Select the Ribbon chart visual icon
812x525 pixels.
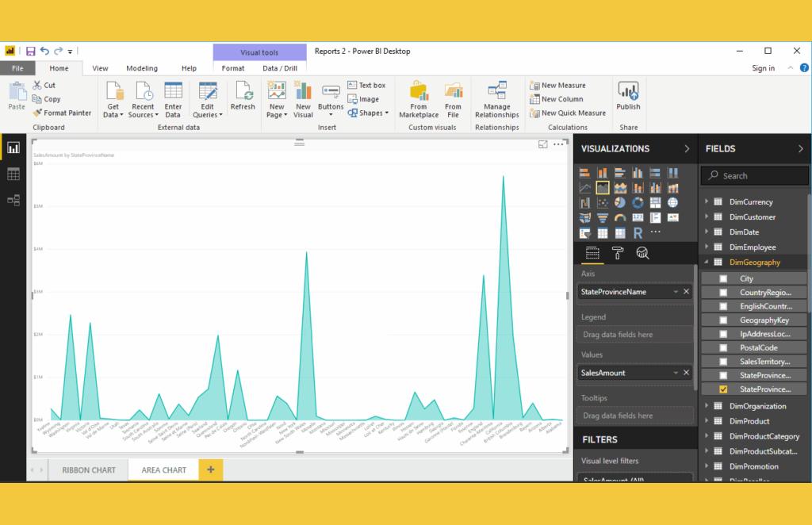click(672, 188)
